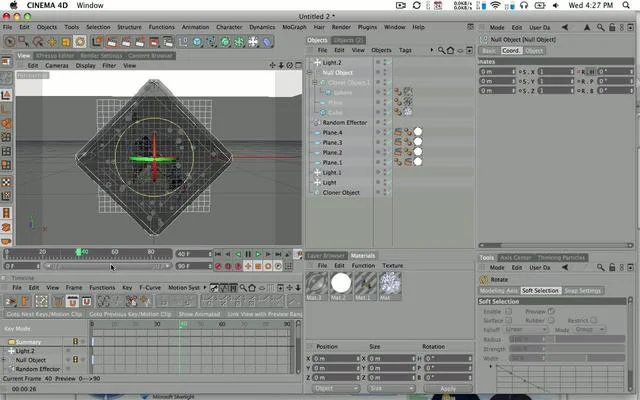Click the green timeline frame marker
This screenshot has height=400, width=640.
coord(78,253)
